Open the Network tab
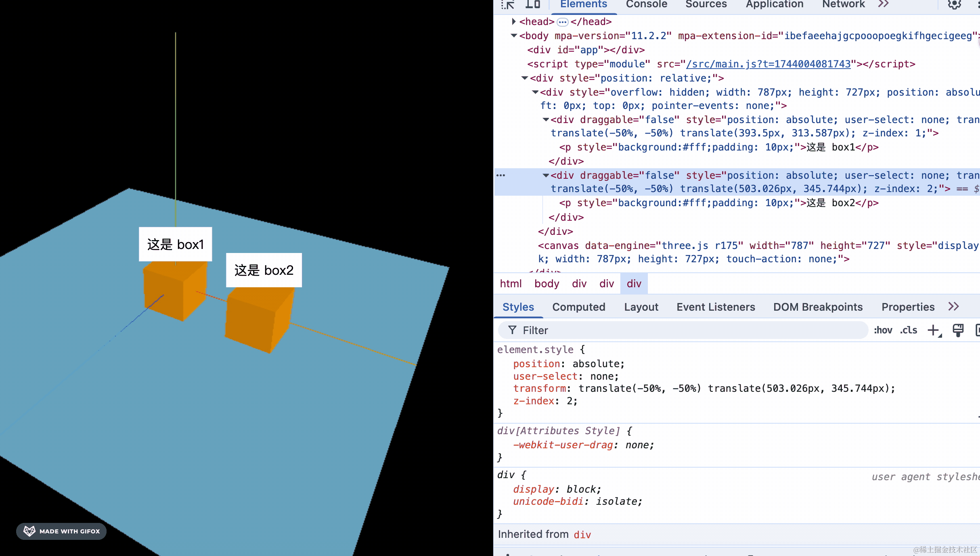980x556 pixels. (x=844, y=4)
